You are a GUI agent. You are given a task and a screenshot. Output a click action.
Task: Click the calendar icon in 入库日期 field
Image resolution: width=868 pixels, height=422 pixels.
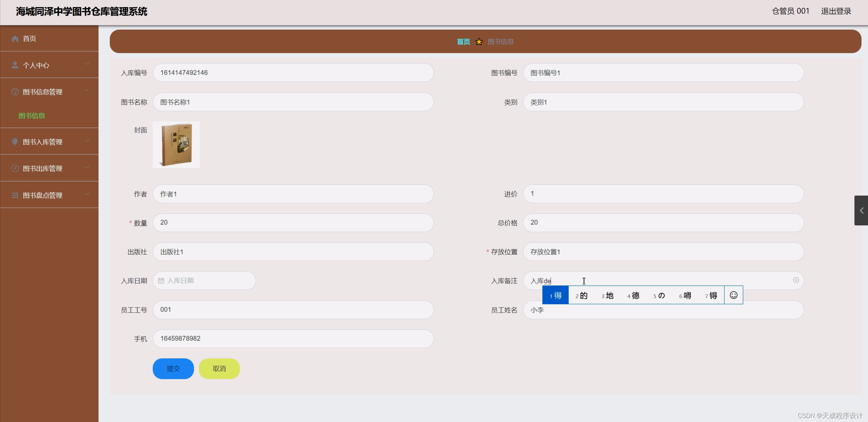[161, 281]
